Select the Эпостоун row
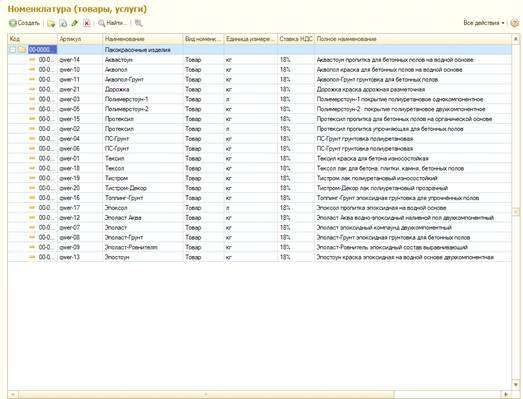 [259, 257]
